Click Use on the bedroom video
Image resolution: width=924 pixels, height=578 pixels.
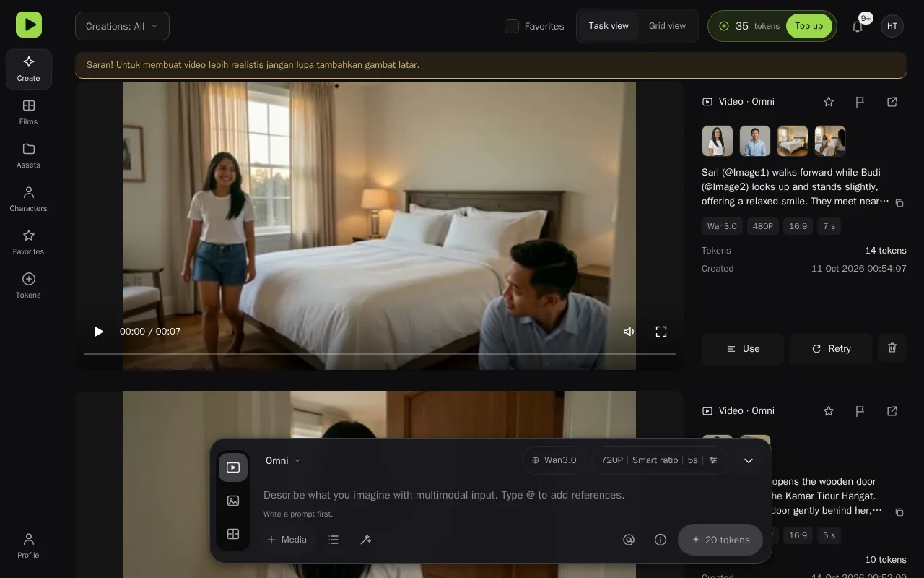point(743,348)
